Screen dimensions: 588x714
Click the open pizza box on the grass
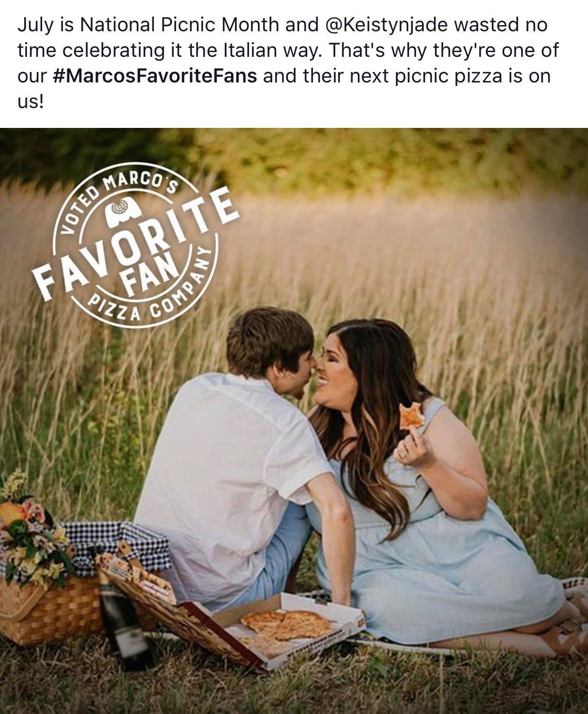point(284,625)
